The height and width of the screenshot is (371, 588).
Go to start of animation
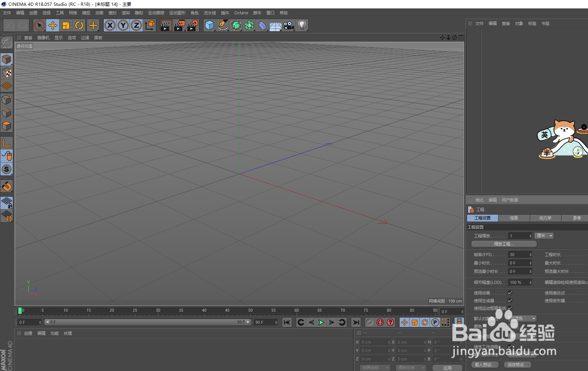[x=287, y=322]
